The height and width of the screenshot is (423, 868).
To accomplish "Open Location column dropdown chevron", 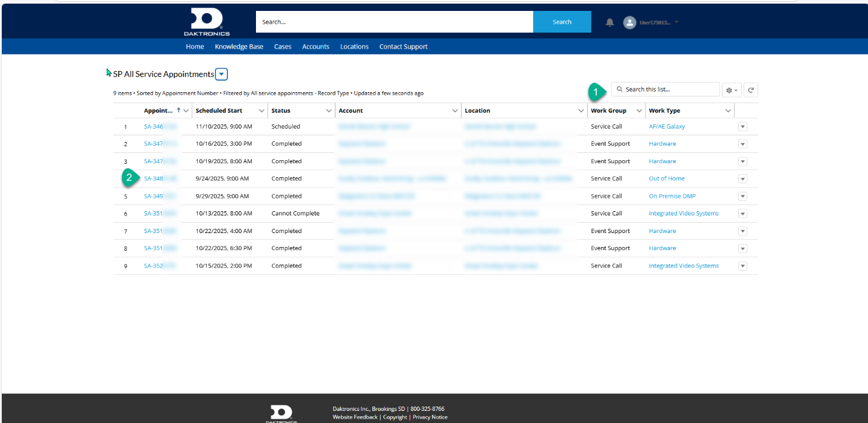I will 581,111.
